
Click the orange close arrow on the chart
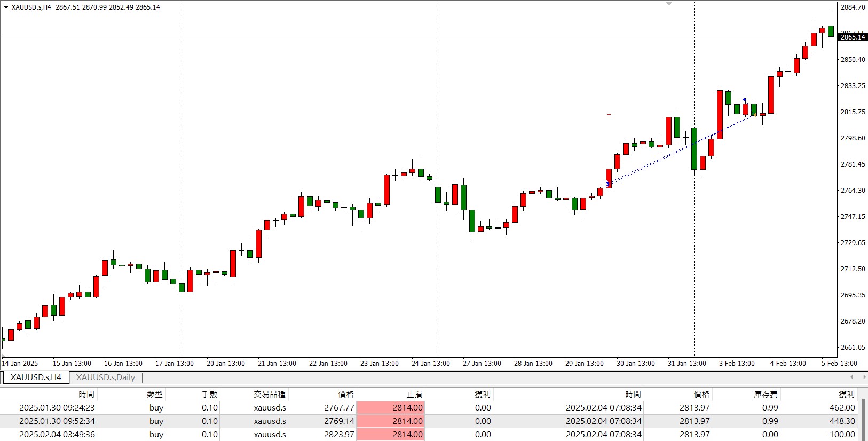click(754, 114)
